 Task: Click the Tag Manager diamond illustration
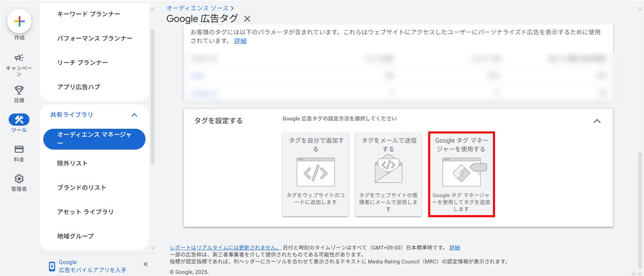point(464,172)
